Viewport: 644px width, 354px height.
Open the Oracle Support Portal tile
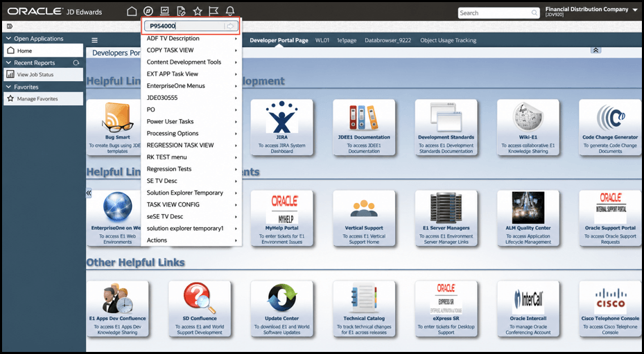pos(610,218)
